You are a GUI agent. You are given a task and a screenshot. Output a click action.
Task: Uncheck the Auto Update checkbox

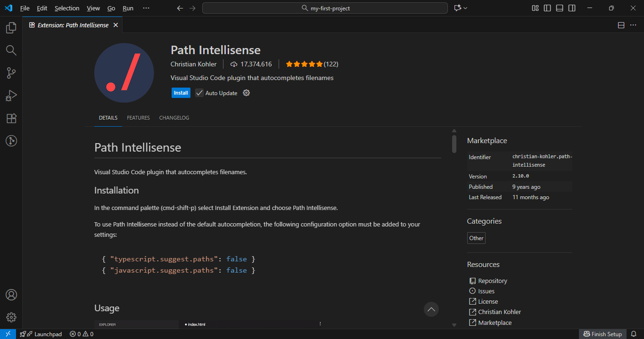pos(199,93)
